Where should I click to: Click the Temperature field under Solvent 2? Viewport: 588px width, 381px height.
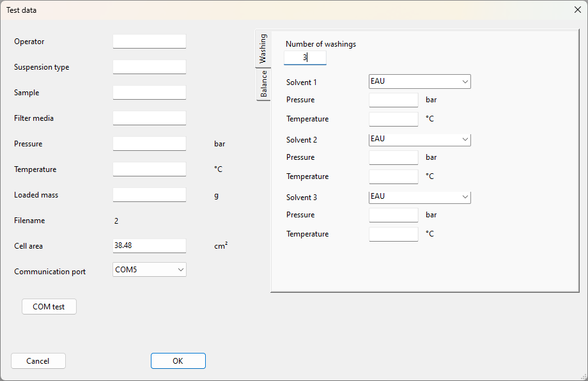click(x=393, y=176)
